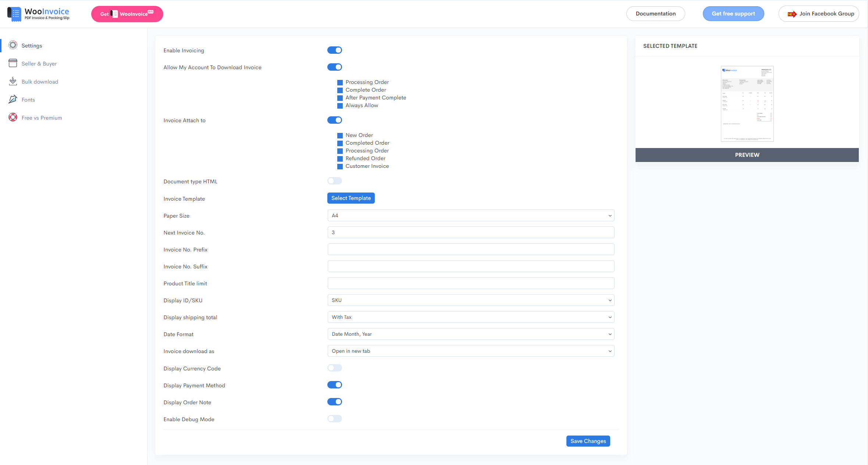The width and height of the screenshot is (868, 465).
Task: Expand the Paper Size dropdown
Action: (470, 215)
